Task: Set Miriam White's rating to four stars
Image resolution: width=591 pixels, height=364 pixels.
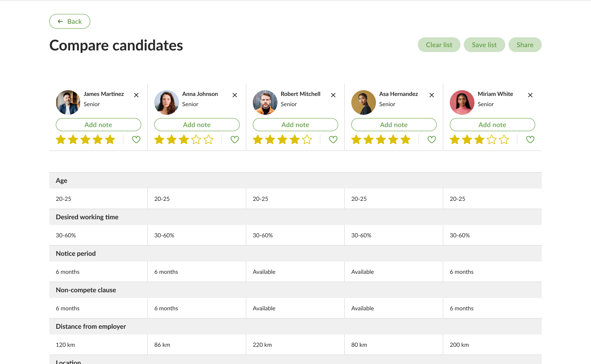Action: [492, 140]
